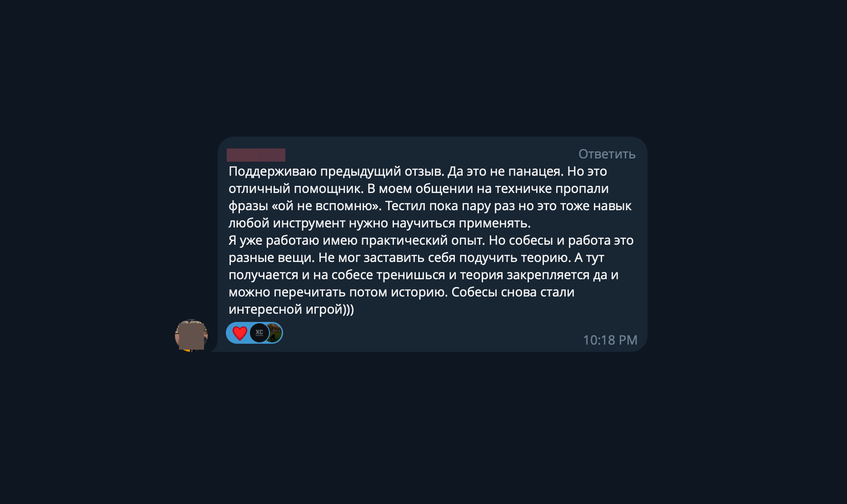Viewport: 847px width, 504px height.
Task: Click the line starting with Поддерживаю предыдущий отзыв
Action: 418,172
